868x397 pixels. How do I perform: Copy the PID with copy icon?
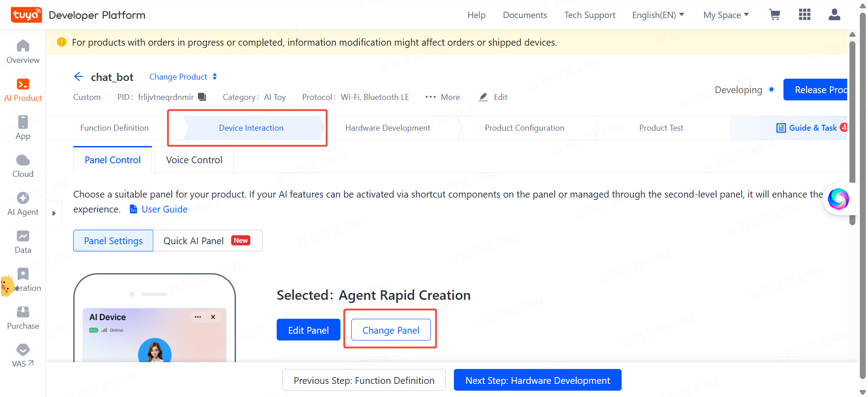tap(202, 97)
